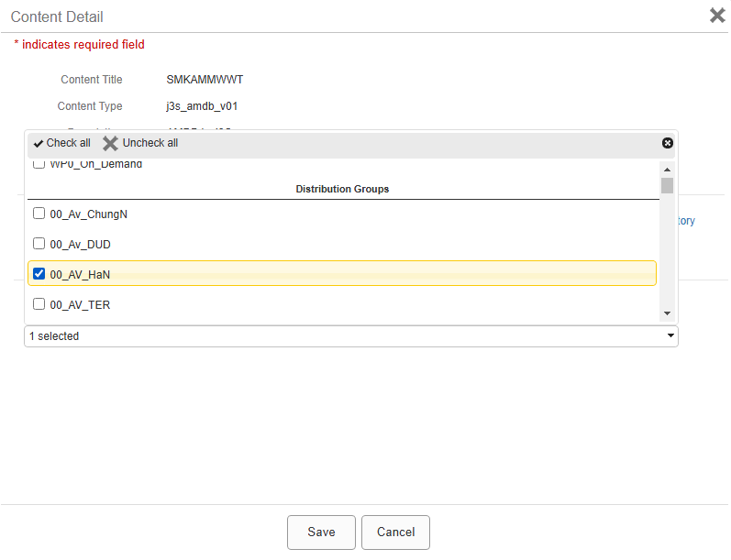
Task: Close the Content Detail dialog
Action: tap(717, 16)
